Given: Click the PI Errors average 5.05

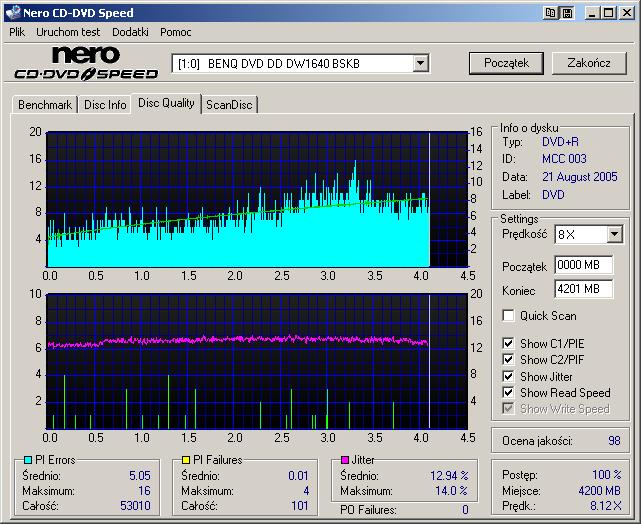Looking at the screenshot, I should pos(140,476).
